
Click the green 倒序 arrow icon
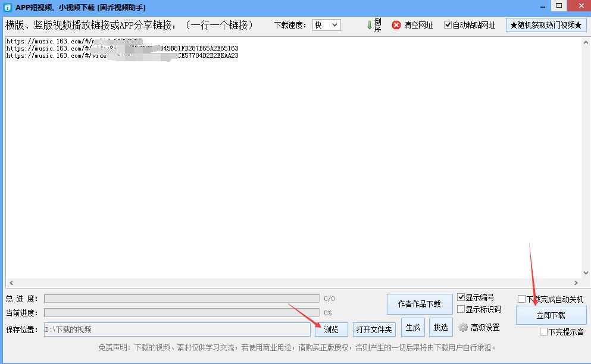pos(370,25)
